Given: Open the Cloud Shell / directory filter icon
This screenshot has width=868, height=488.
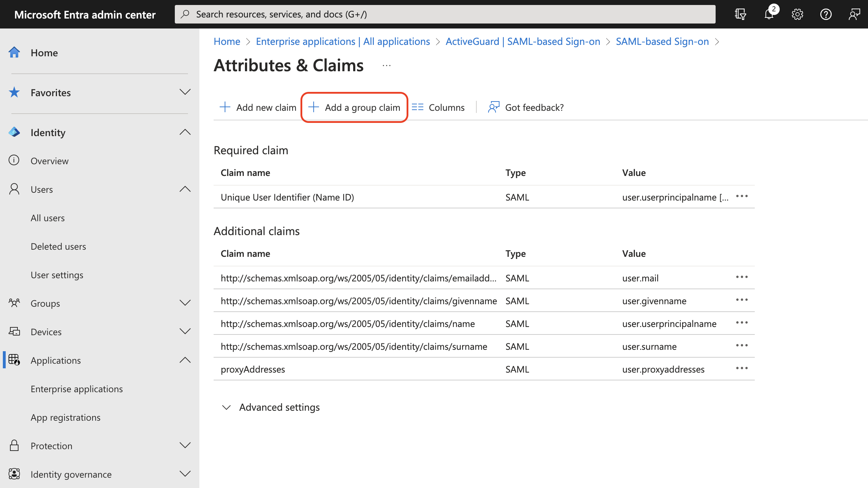Looking at the screenshot, I should pos(740,14).
